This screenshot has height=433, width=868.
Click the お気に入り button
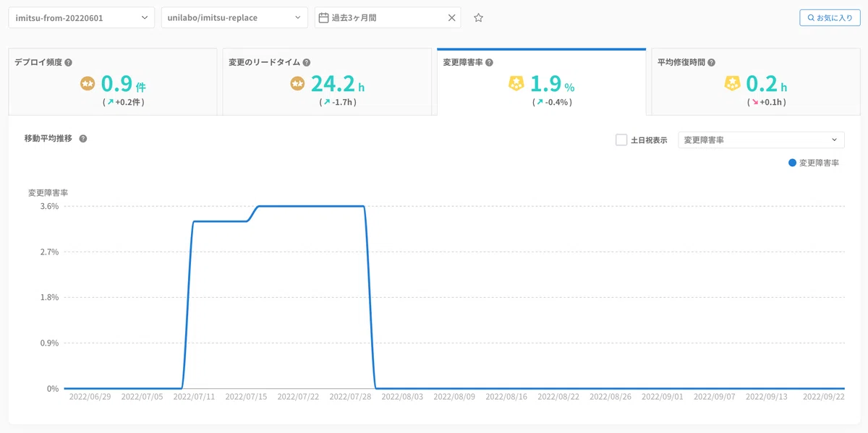point(830,17)
